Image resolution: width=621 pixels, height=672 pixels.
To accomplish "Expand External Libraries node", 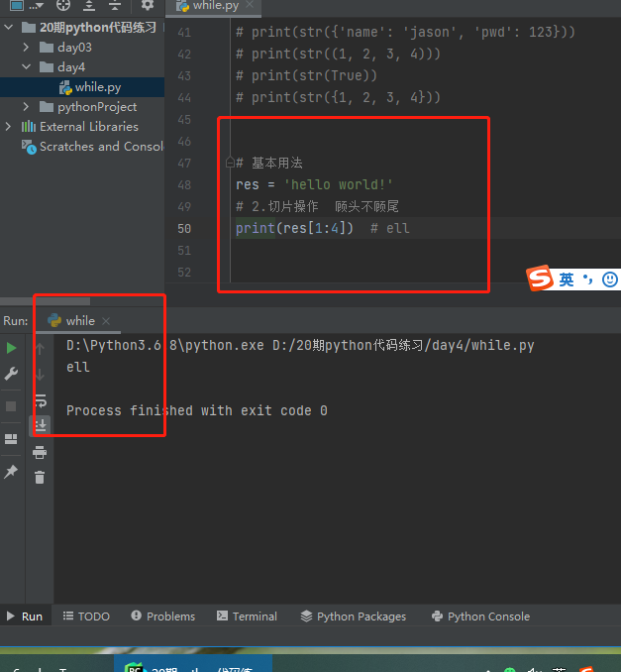I will 8,127.
